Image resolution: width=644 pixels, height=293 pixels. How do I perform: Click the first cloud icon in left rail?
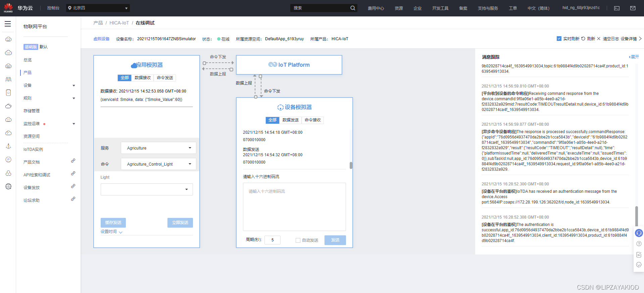[x=8, y=39]
